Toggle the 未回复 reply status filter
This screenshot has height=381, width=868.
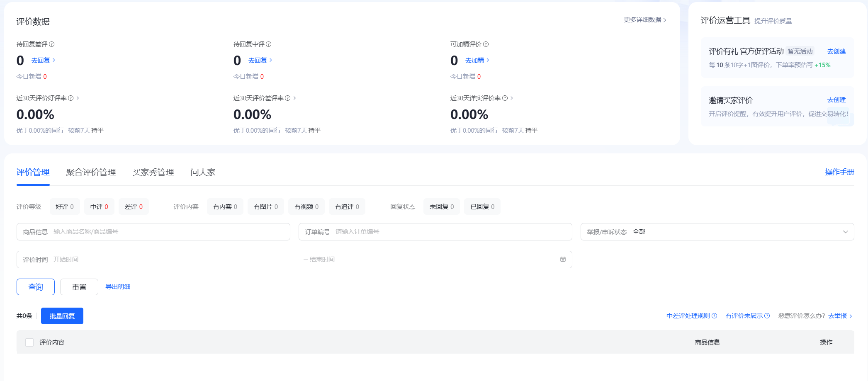[x=441, y=207]
